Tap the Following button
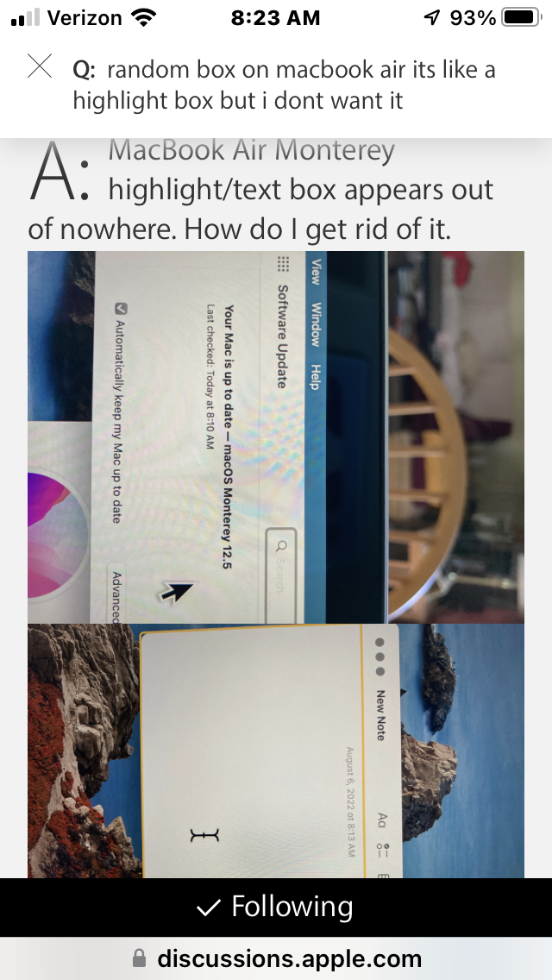Image resolution: width=552 pixels, height=980 pixels. pos(276,907)
